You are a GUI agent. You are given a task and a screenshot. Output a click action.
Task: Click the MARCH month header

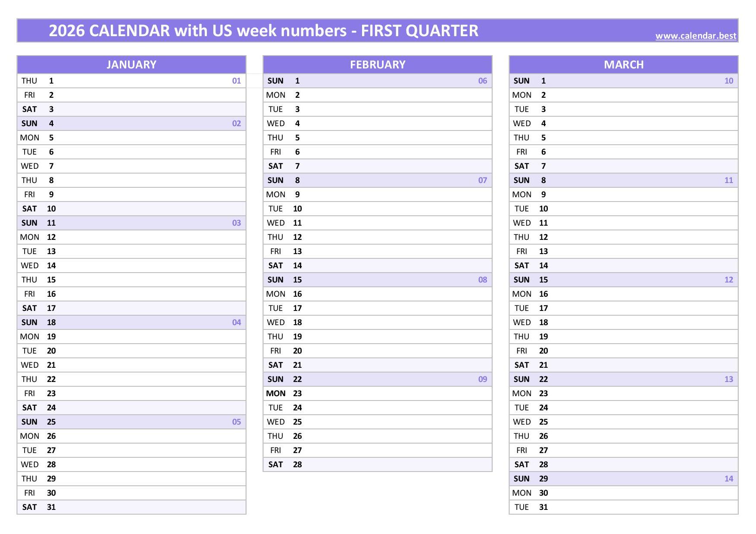point(624,65)
